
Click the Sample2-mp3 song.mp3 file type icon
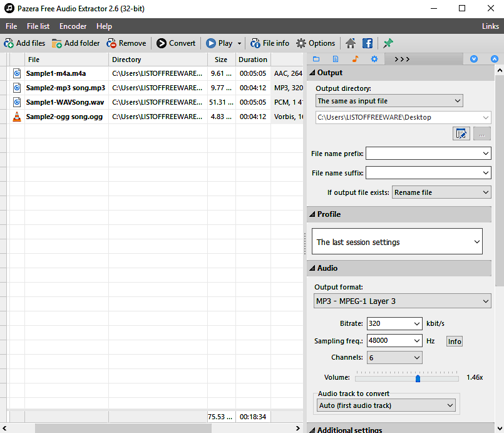coord(17,88)
